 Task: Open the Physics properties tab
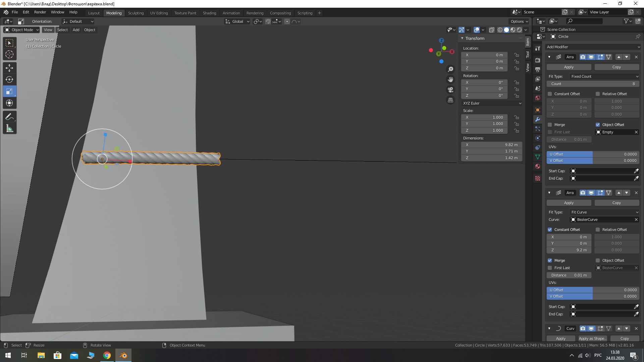(x=538, y=138)
